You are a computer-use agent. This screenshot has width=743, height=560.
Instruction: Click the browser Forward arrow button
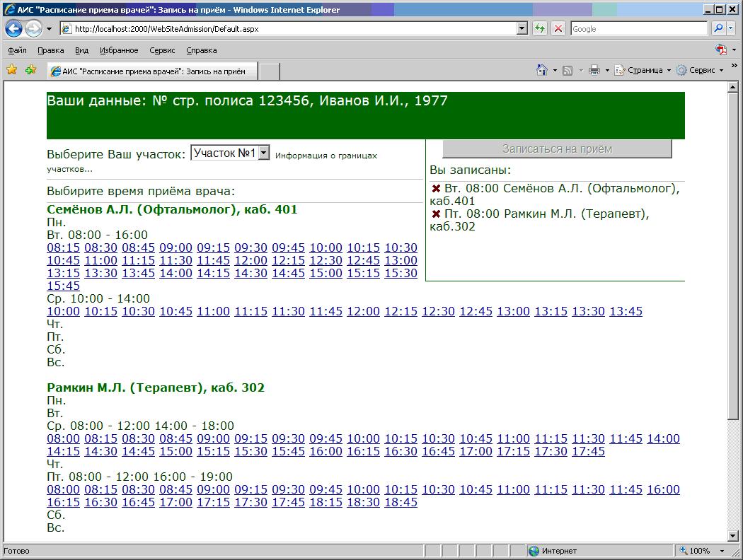[33, 29]
